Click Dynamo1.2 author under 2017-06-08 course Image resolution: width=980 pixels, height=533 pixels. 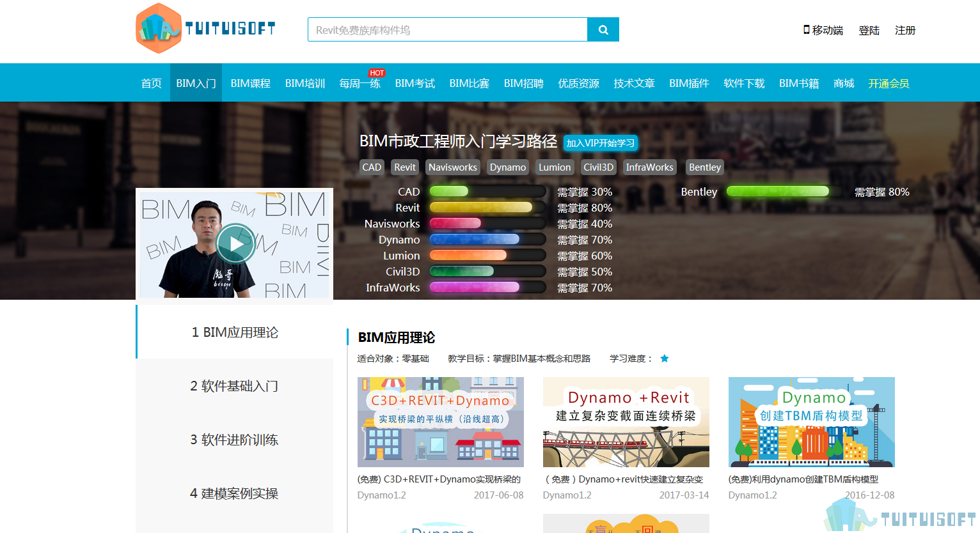[382, 495]
